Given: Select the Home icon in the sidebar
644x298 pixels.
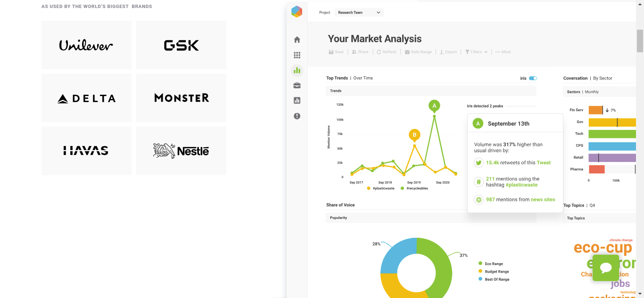Looking at the screenshot, I should click(297, 40).
